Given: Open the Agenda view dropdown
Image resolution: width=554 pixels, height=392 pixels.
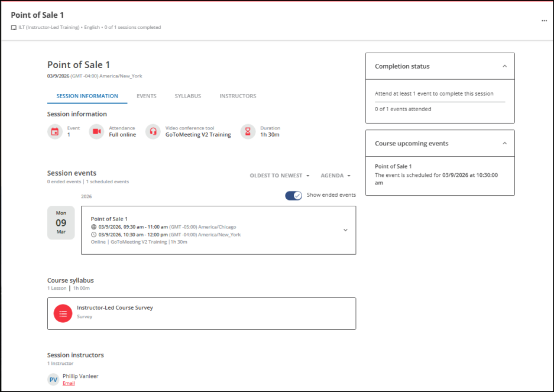Looking at the screenshot, I should (x=335, y=176).
